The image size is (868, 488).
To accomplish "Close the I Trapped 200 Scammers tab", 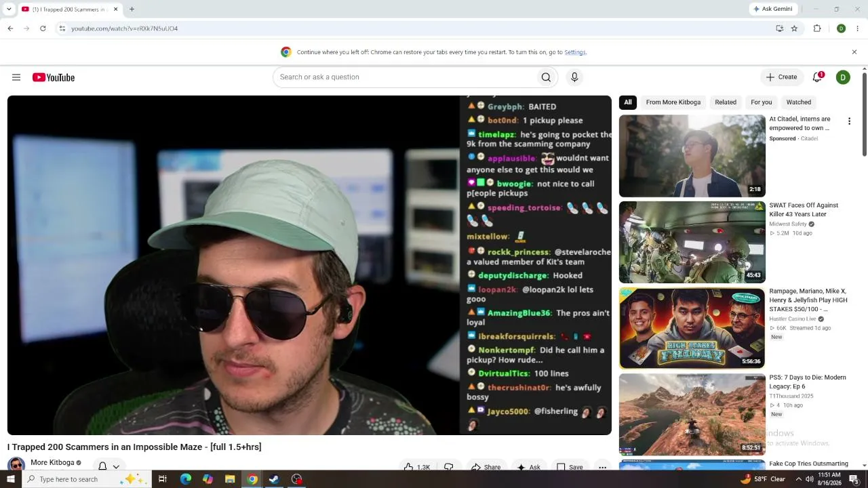I will point(115,9).
